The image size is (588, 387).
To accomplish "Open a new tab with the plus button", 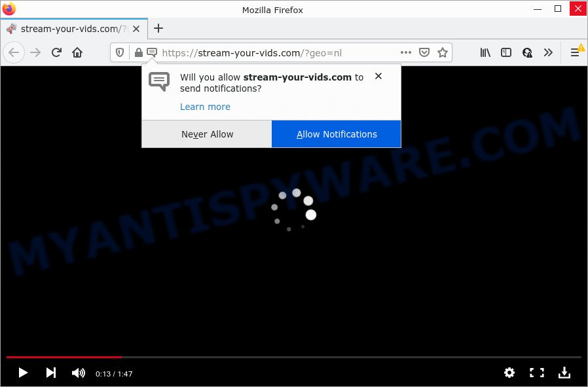I will [x=158, y=28].
